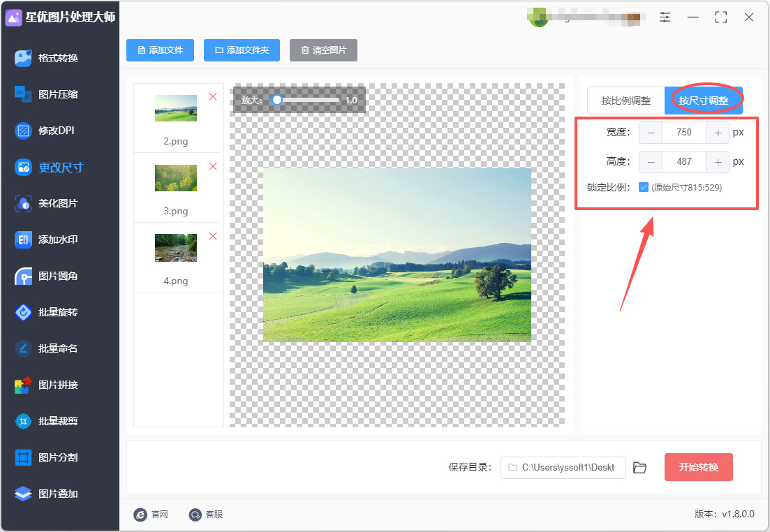
Task: Remove 2.png from the file list
Action: 213,96
